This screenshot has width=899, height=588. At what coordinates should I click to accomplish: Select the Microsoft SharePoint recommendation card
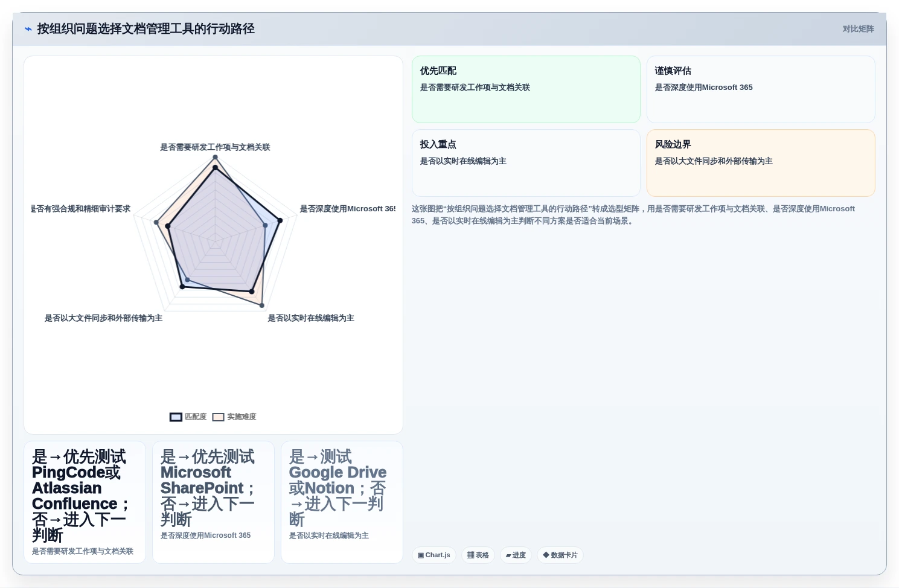tap(213, 502)
